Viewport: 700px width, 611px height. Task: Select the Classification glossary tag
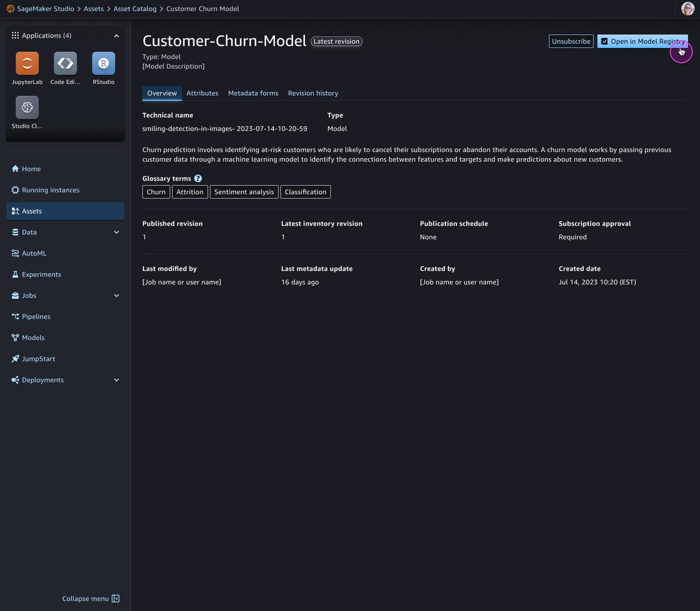pos(305,192)
